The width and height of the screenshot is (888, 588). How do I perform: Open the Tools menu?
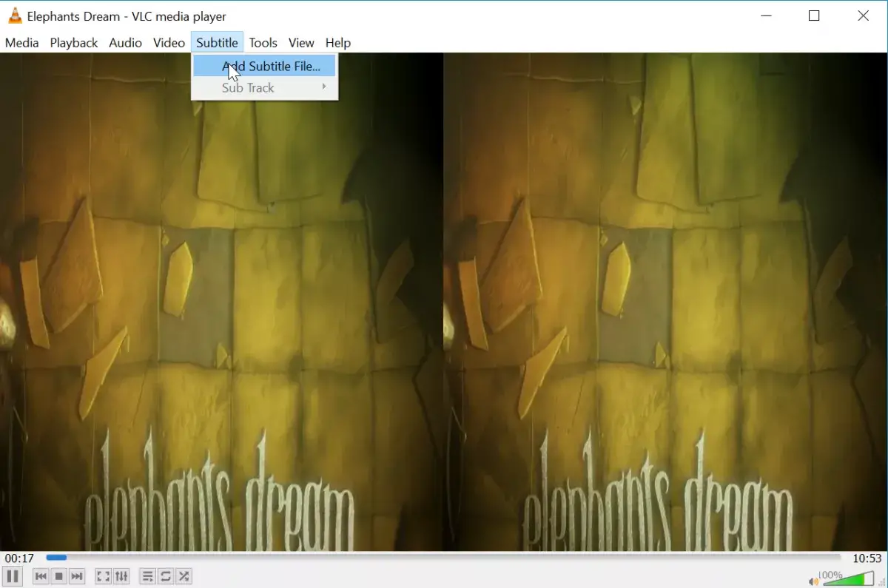pyautogui.click(x=263, y=43)
